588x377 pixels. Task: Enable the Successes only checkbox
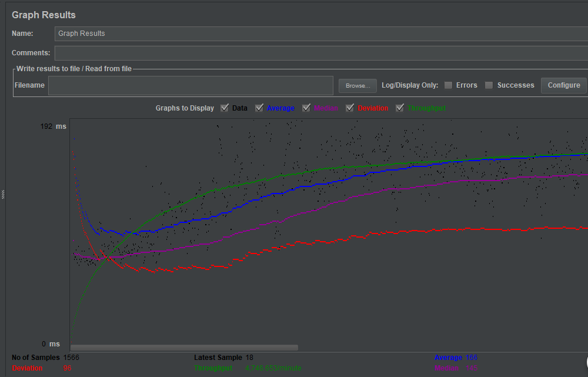(x=489, y=85)
